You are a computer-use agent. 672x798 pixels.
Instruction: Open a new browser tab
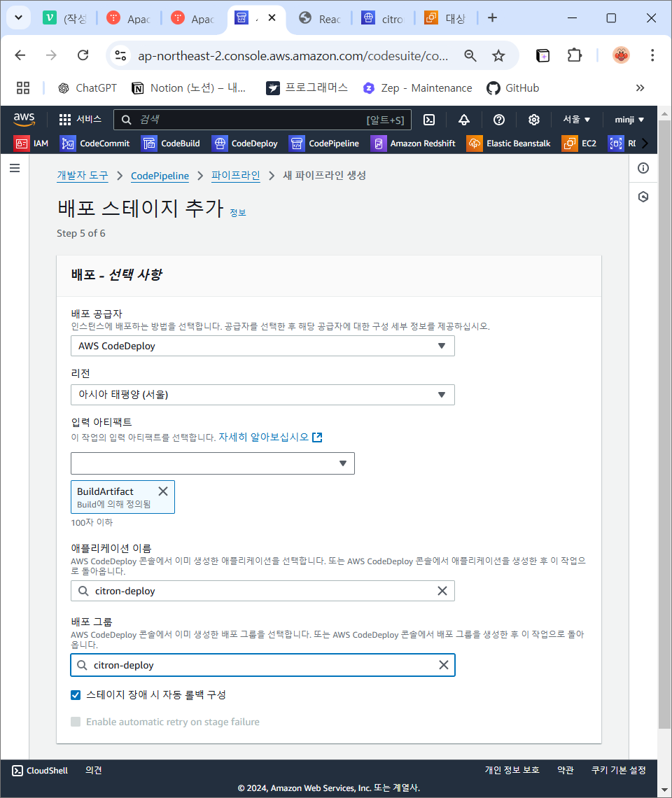pyautogui.click(x=492, y=17)
